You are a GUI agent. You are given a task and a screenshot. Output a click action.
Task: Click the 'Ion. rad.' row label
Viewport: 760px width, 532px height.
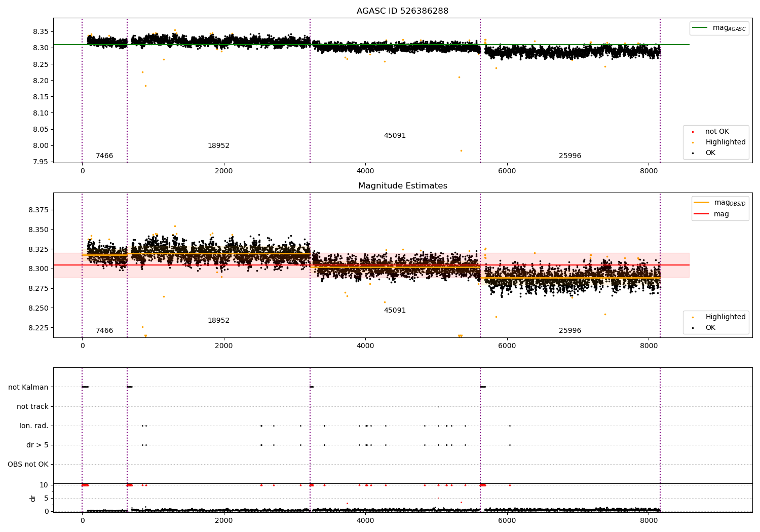34,426
